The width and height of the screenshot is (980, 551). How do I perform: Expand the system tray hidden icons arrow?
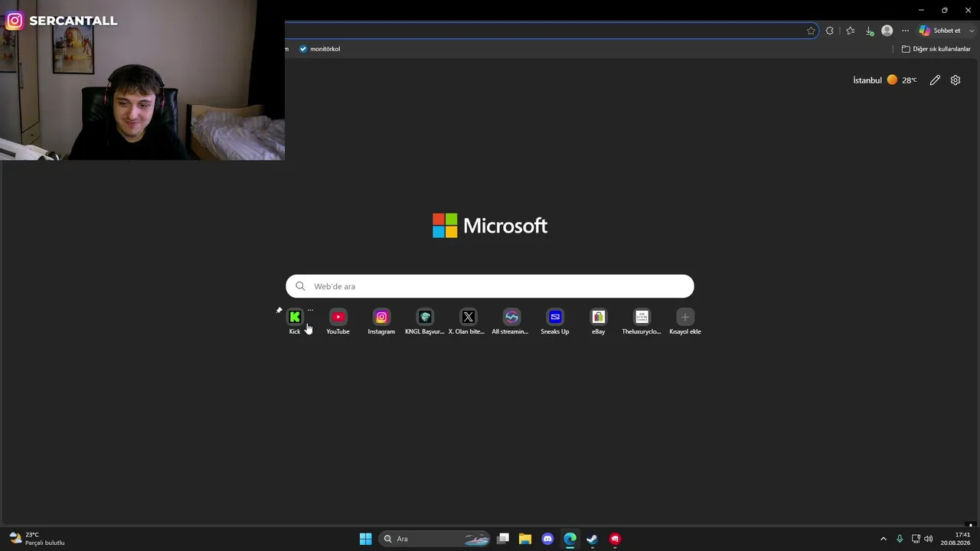click(883, 539)
